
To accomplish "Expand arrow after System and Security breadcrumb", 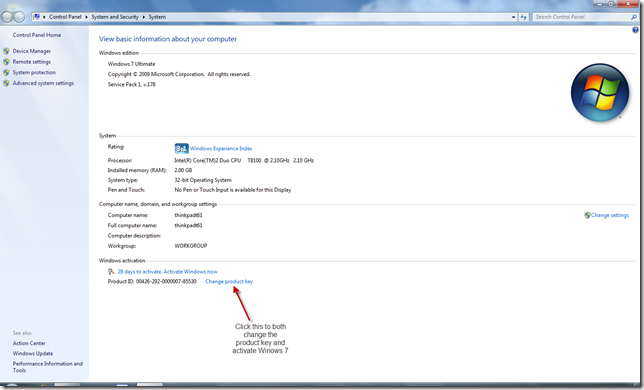I will pos(144,17).
